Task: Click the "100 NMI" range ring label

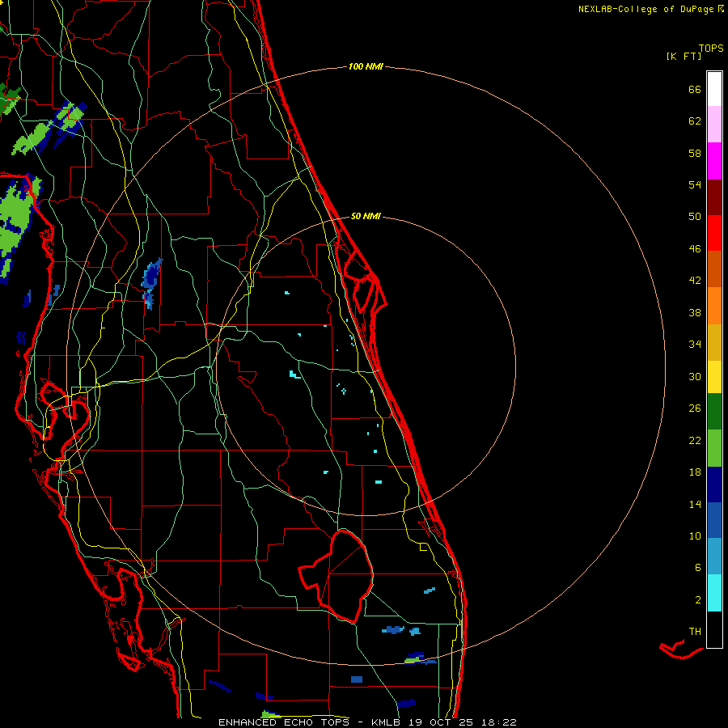Action: (366, 66)
